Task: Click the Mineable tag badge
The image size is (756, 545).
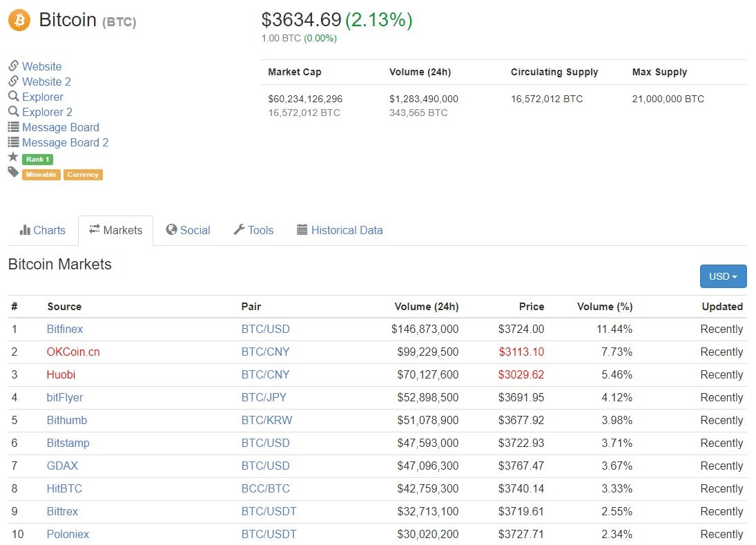Action: 41,175
